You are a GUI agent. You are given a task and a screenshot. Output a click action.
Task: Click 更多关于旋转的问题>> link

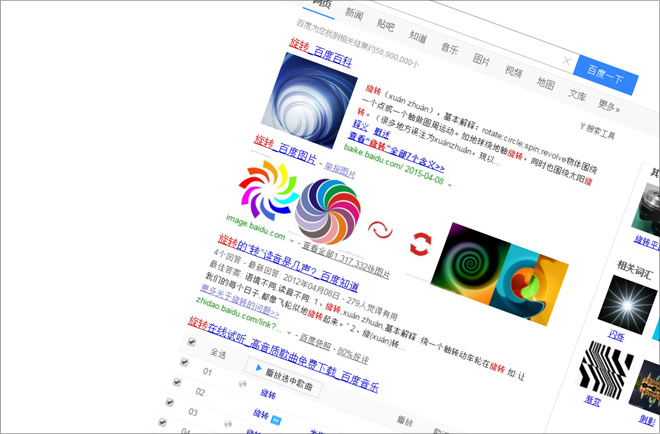point(239,300)
